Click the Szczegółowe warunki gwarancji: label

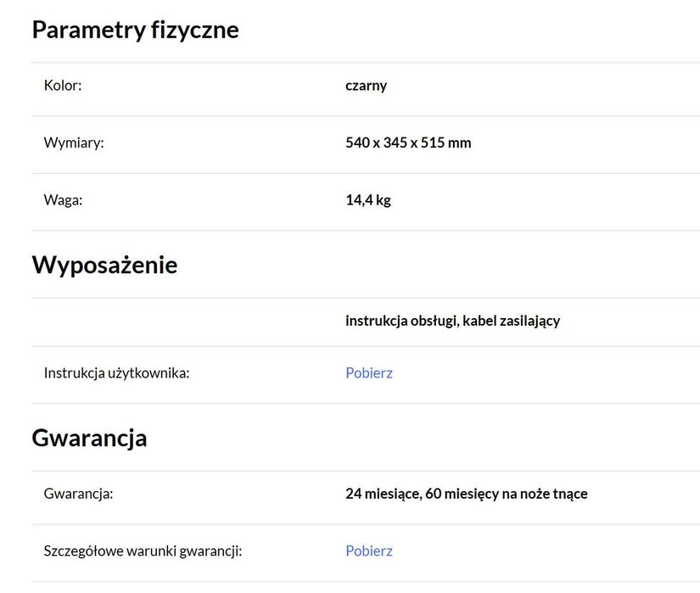(143, 551)
